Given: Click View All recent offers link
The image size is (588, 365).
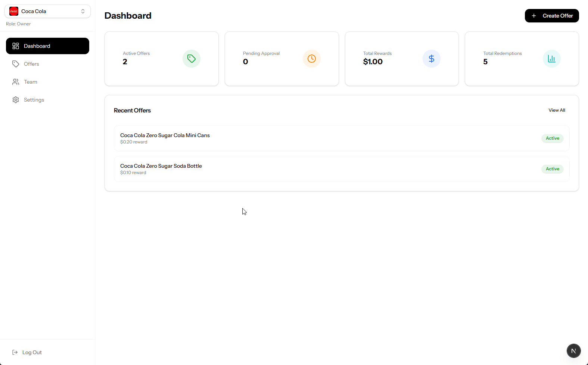Looking at the screenshot, I should (557, 110).
